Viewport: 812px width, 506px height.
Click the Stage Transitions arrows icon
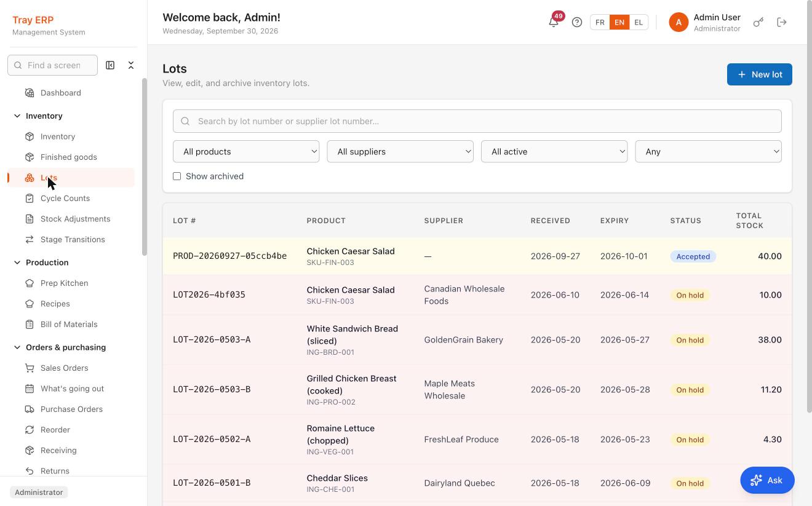(30, 239)
